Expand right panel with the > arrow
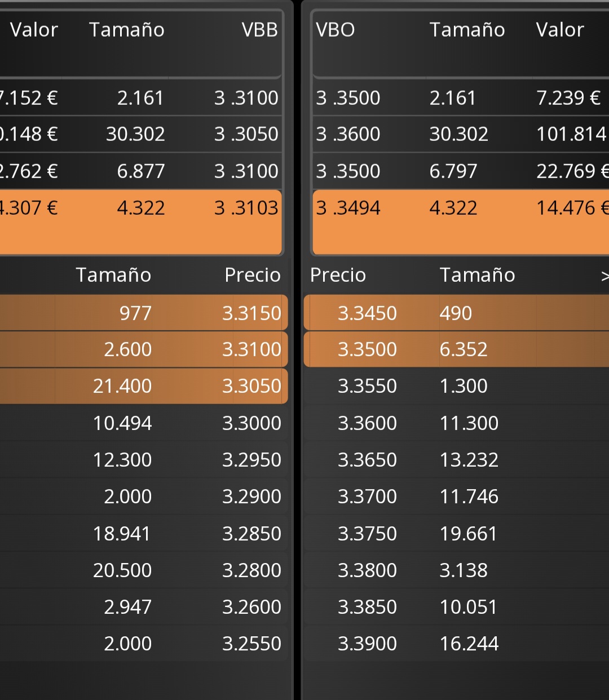Image resolution: width=609 pixels, height=700 pixels. click(604, 276)
